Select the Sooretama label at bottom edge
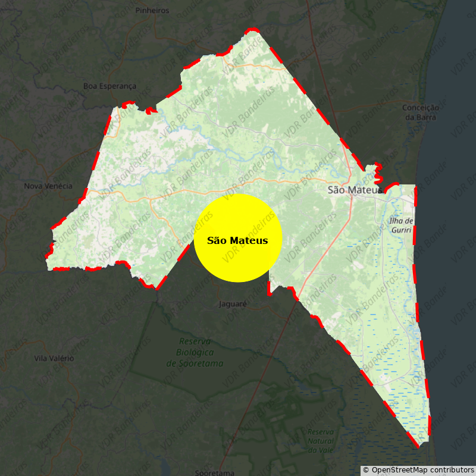Screen dimensions: 476x476 [215, 472]
